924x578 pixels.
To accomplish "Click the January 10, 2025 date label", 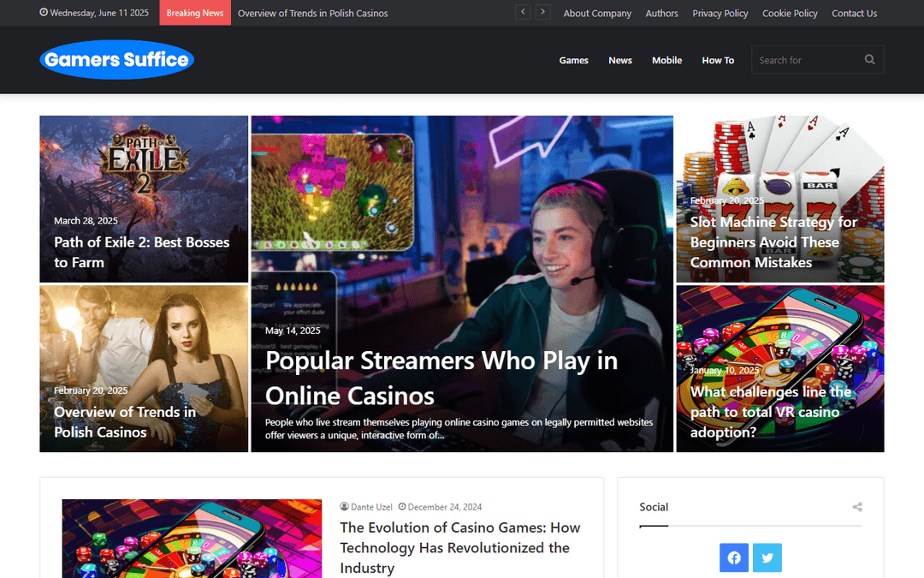I will pos(725,371).
